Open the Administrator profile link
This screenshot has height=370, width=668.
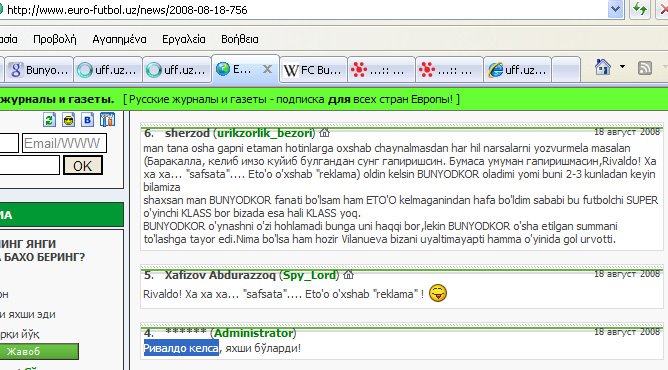pyautogui.click(x=253, y=333)
